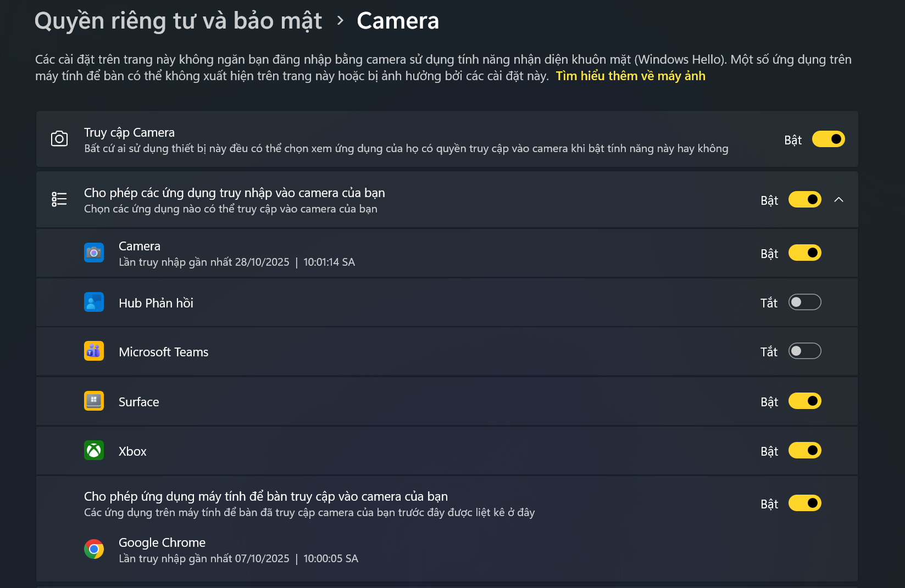Enable camera access for Microsoft Teams
This screenshot has width=905, height=588.
pos(804,351)
